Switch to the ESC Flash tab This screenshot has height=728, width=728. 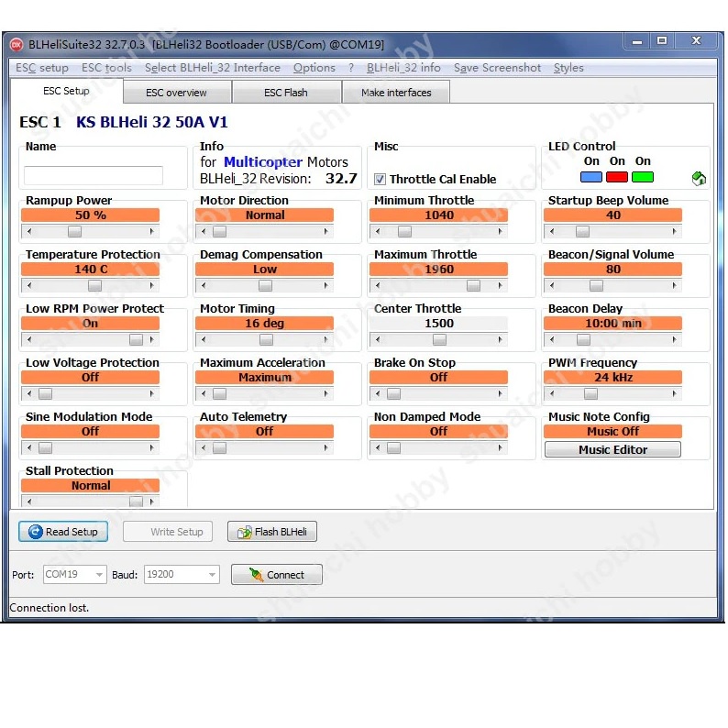pos(286,93)
